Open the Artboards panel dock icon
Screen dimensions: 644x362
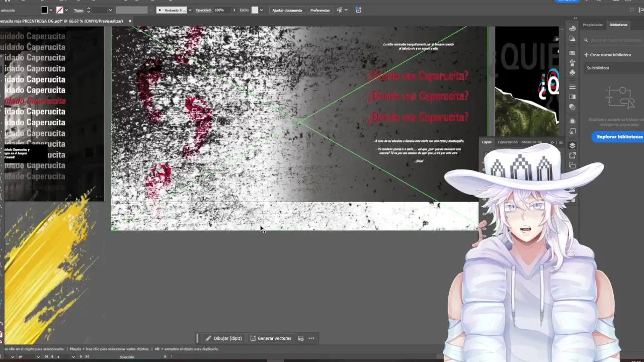tap(572, 165)
